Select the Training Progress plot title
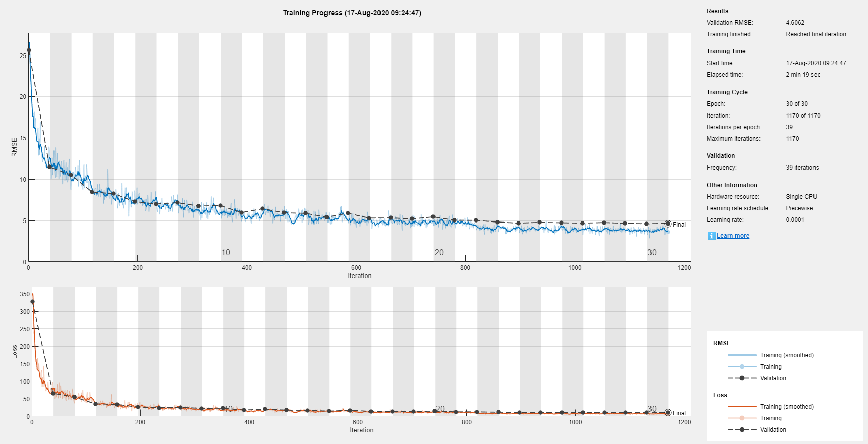 (x=352, y=13)
